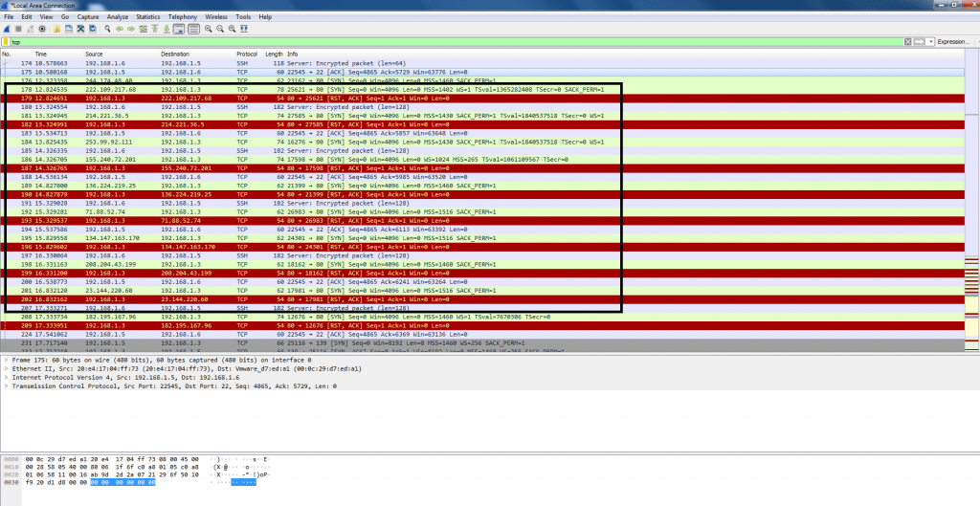980x506 pixels.
Task: Expand Transmission Control Protocol details
Action: (7, 386)
